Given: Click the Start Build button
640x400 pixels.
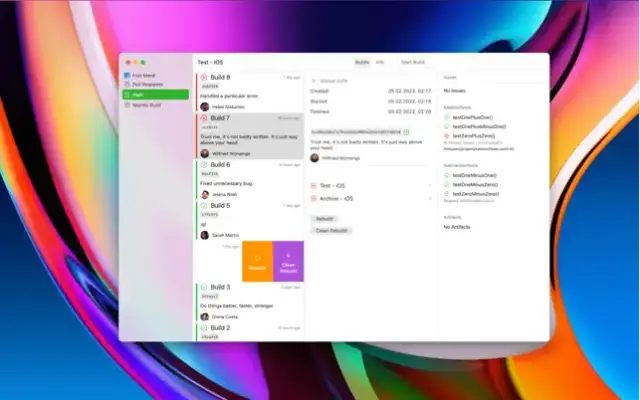Looking at the screenshot, I should click(x=413, y=62).
